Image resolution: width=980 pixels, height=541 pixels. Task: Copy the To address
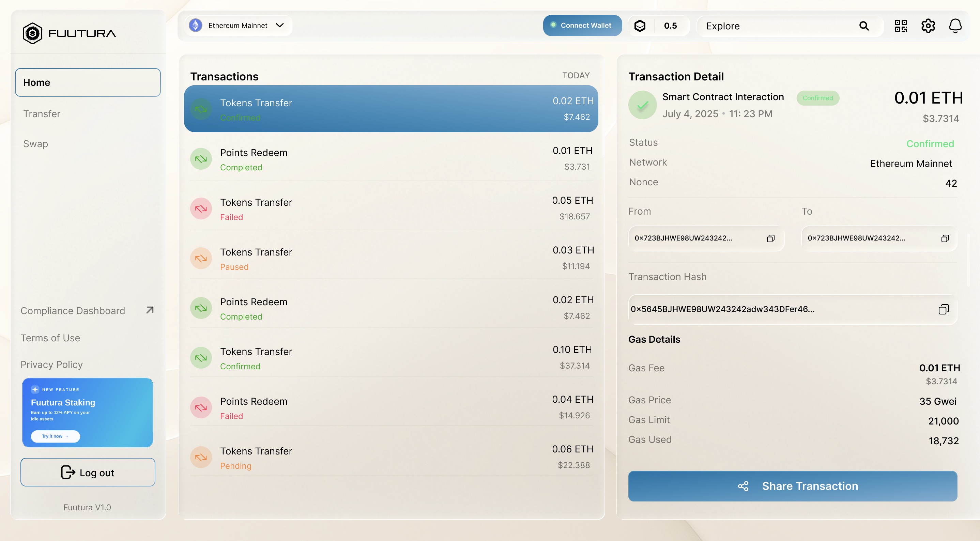tap(945, 238)
